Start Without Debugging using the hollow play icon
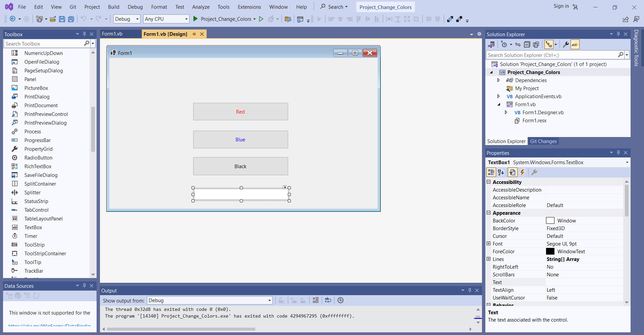This screenshot has width=644, height=335. pos(261,19)
